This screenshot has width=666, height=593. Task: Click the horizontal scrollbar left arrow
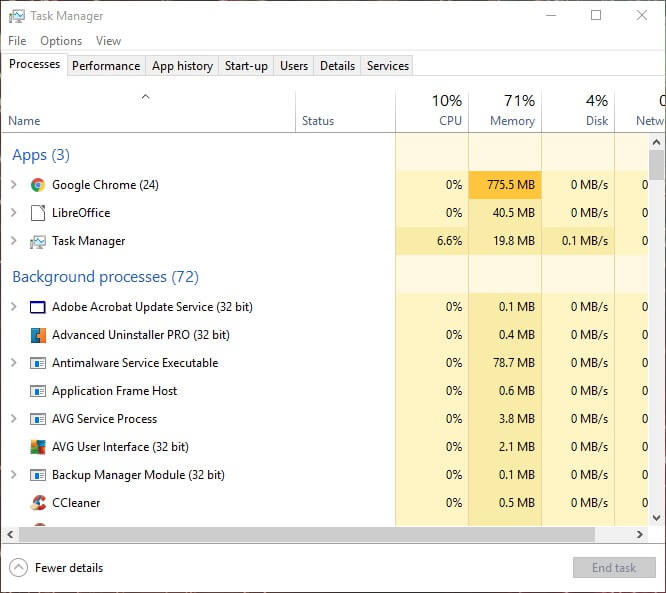pos(10,534)
